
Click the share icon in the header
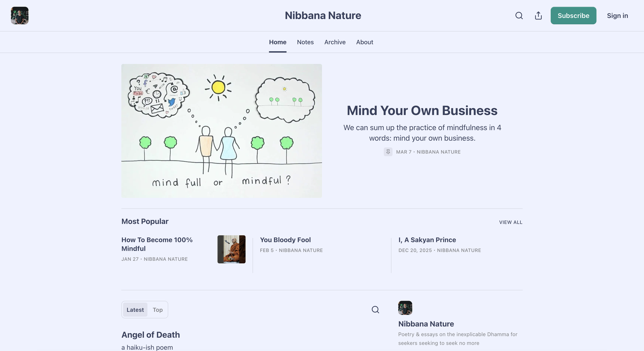click(x=538, y=16)
